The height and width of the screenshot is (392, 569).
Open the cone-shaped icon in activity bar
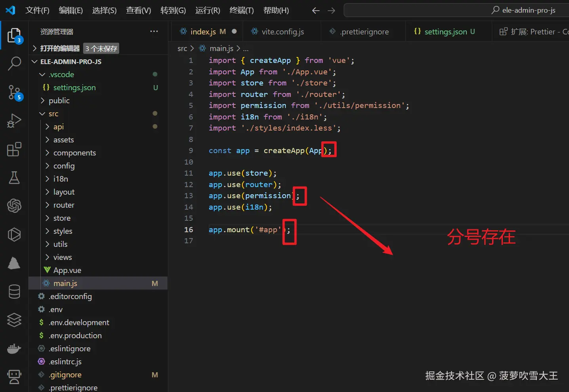pyautogui.click(x=14, y=263)
